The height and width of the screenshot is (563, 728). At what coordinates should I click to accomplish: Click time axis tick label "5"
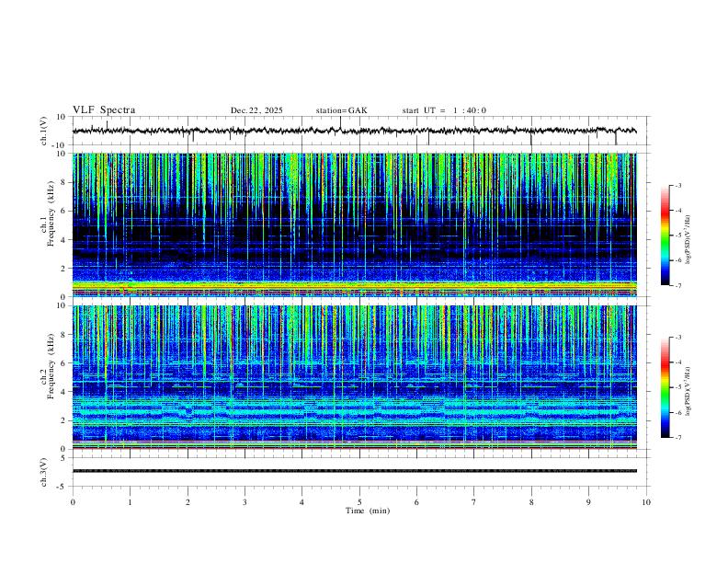coord(359,502)
